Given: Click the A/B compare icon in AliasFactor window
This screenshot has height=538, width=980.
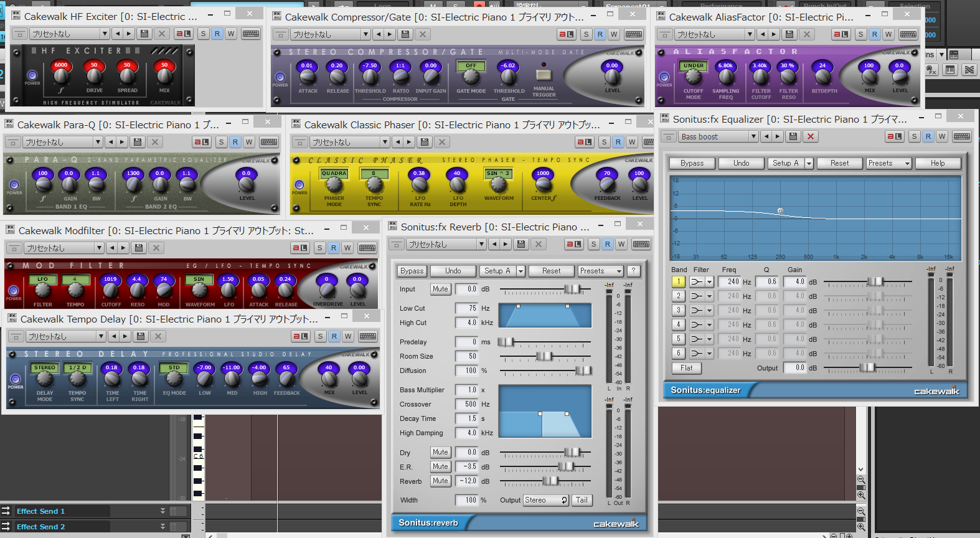Looking at the screenshot, I should [841, 34].
